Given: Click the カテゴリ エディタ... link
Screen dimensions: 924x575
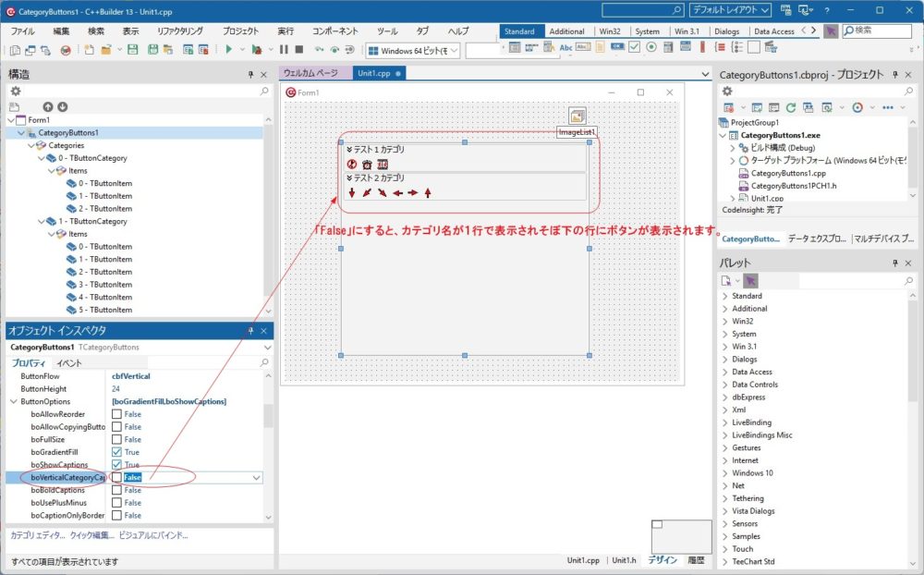Looking at the screenshot, I should click(x=37, y=535).
